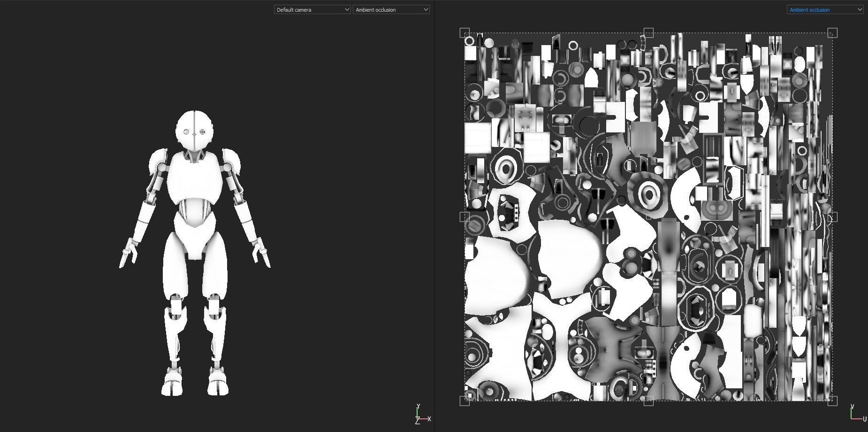Click the robot model's chest in 3D view
The width and height of the screenshot is (868, 432).
[194, 177]
